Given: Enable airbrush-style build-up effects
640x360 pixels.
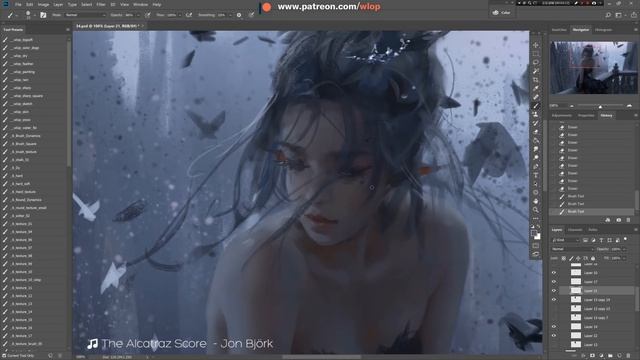Looking at the screenshot, I should click(x=189, y=15).
